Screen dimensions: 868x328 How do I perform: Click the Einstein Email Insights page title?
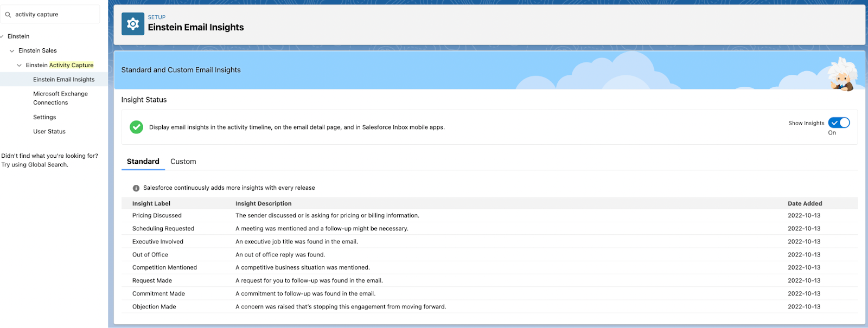196,28
